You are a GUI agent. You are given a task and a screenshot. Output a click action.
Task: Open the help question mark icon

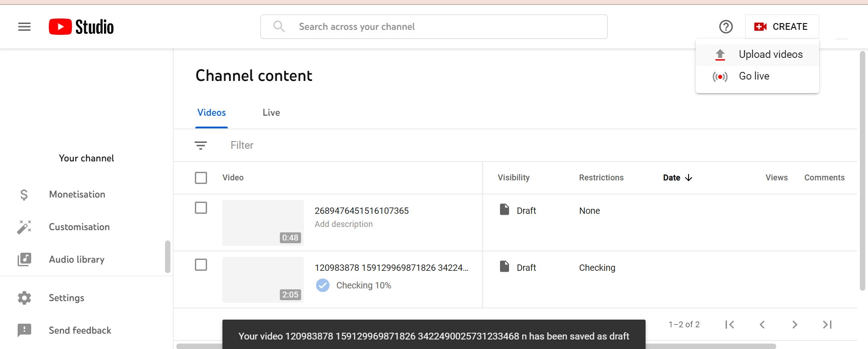tap(726, 27)
